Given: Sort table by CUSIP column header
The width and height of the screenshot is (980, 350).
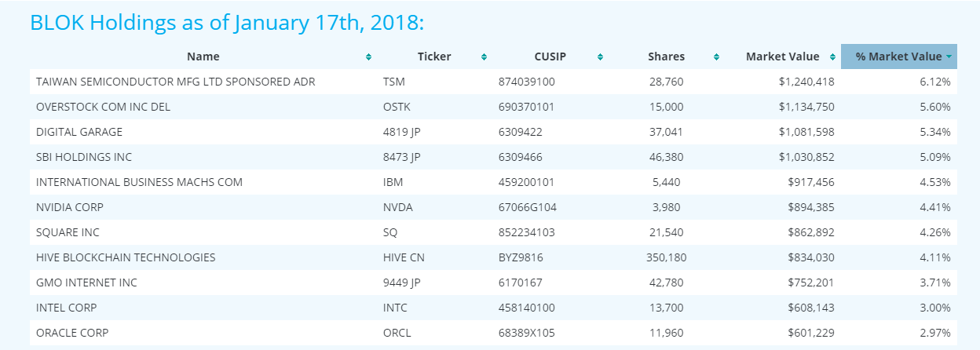Looking at the screenshot, I should 549,57.
